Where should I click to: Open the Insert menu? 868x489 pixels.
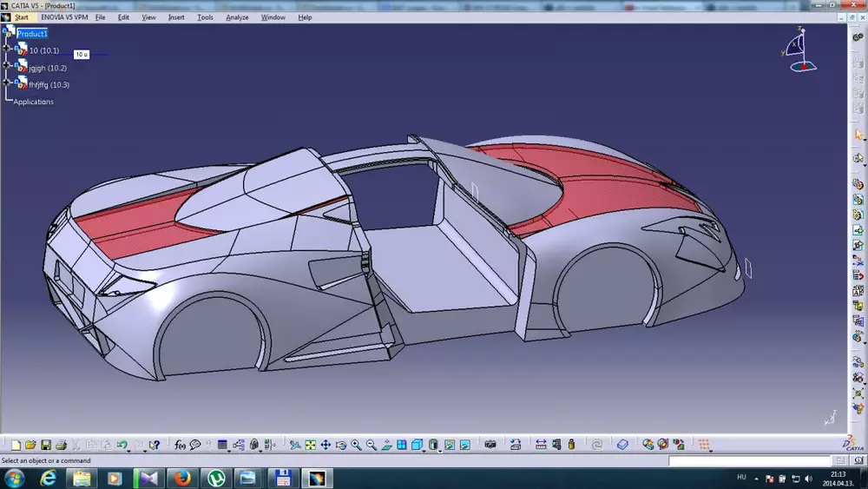tap(175, 17)
